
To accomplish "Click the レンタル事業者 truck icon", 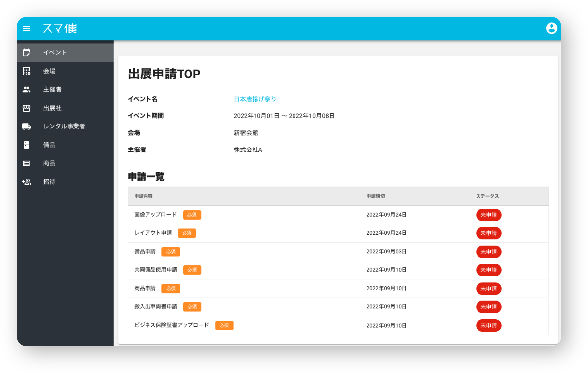I will (x=27, y=126).
